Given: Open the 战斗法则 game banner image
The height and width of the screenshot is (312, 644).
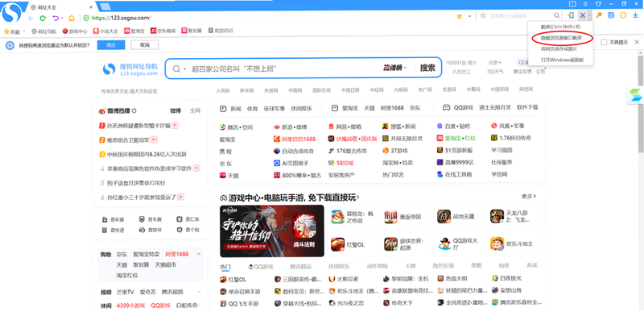Looking at the screenshot, I should pyautogui.click(x=272, y=231).
